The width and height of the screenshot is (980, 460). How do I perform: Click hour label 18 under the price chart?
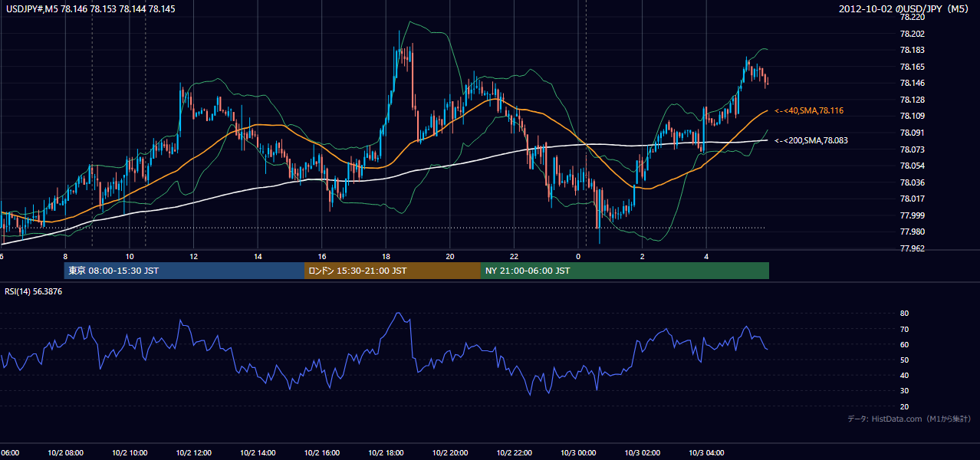point(386,257)
